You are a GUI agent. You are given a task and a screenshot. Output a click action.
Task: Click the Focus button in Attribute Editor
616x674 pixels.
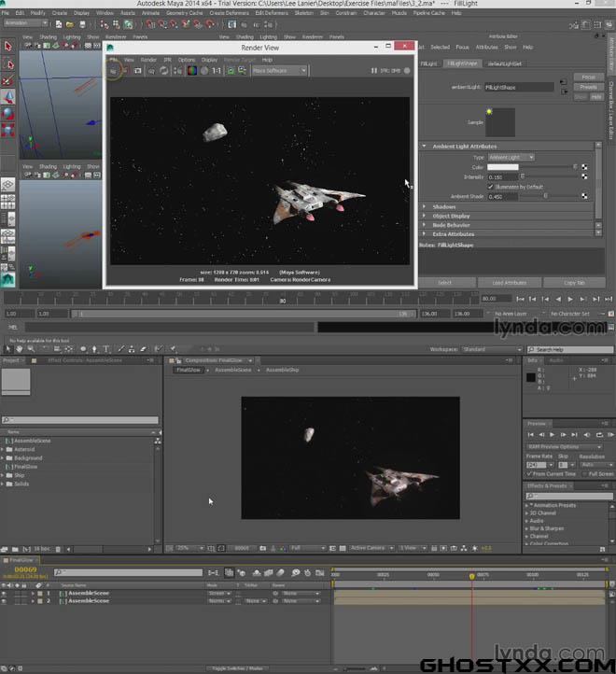[x=589, y=77]
